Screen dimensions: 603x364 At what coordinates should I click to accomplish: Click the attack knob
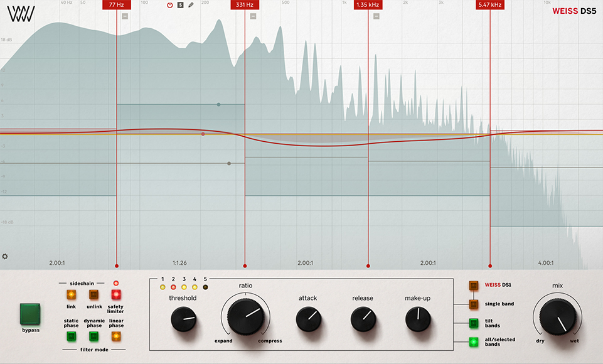pos(309,319)
